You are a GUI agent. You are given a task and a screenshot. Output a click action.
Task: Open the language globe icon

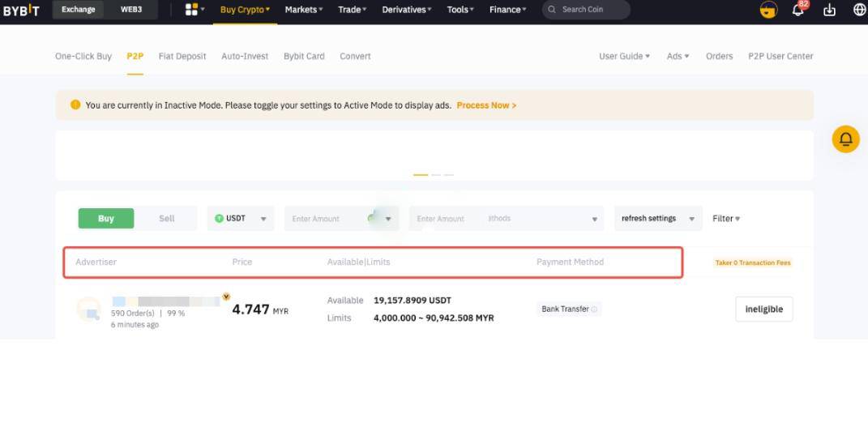click(859, 10)
